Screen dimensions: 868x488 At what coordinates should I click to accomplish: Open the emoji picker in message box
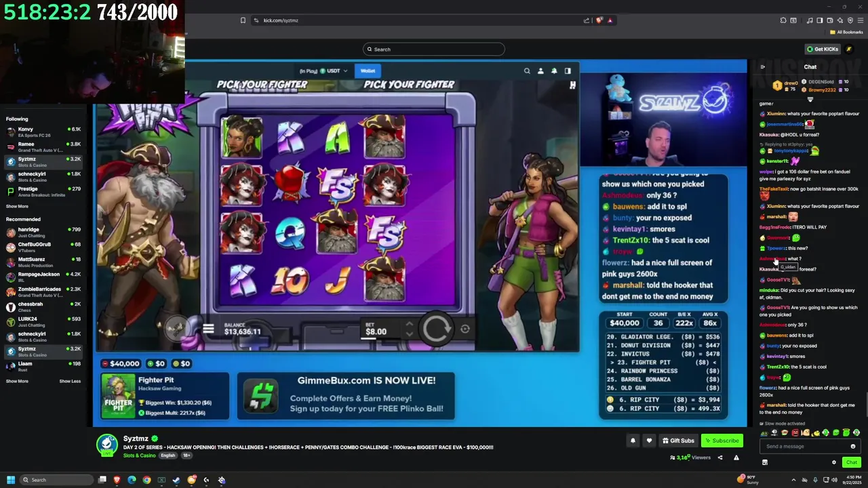pos(853,446)
